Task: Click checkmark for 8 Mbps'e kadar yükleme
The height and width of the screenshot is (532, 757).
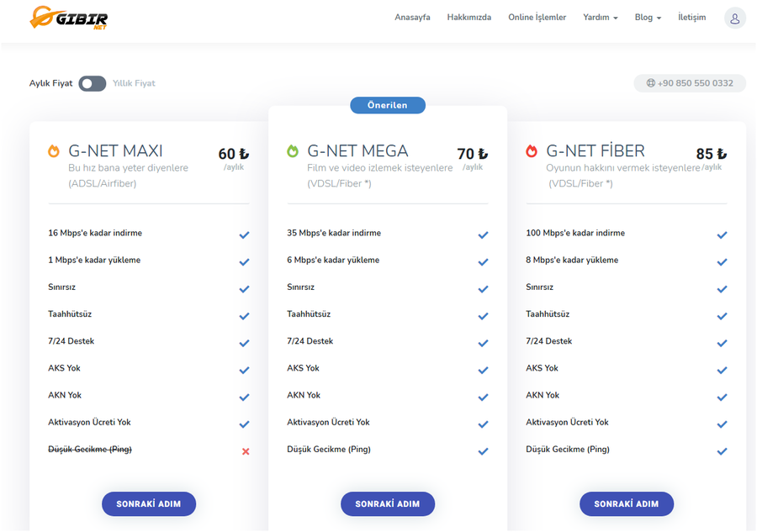Action: [x=723, y=262]
